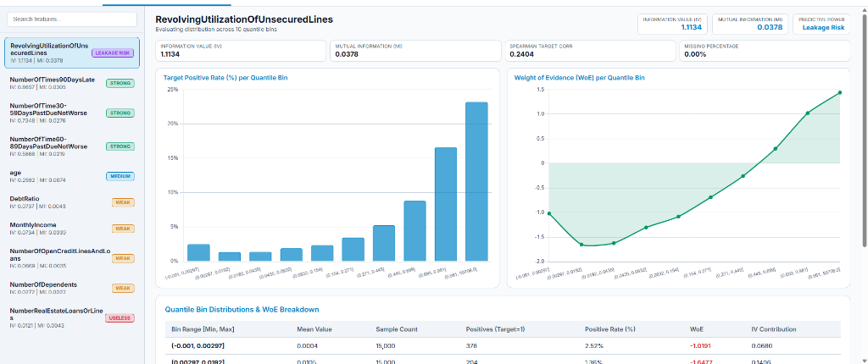
Task: Open DebtRatio feature details
Action: [72, 202]
